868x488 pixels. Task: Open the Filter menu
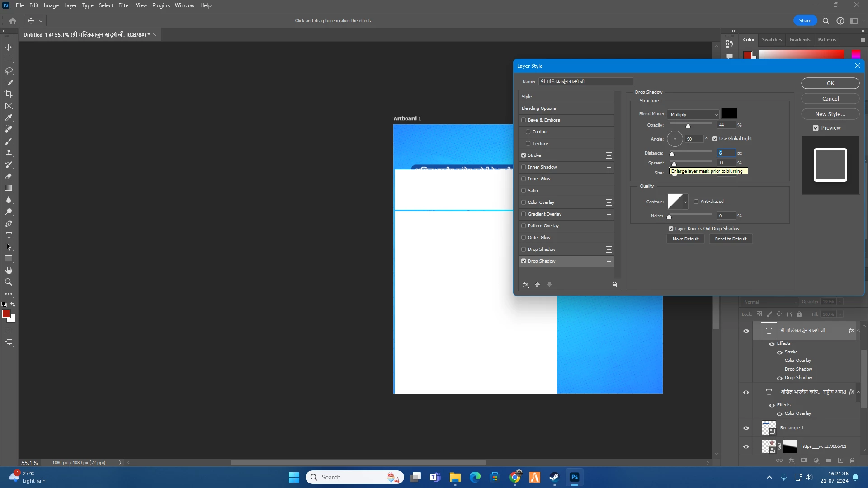coord(124,5)
